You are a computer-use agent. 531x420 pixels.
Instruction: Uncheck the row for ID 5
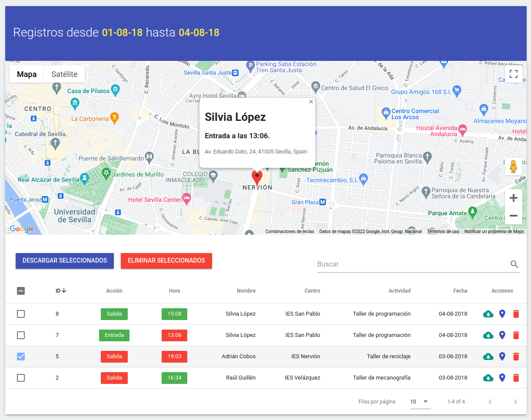pyautogui.click(x=21, y=357)
